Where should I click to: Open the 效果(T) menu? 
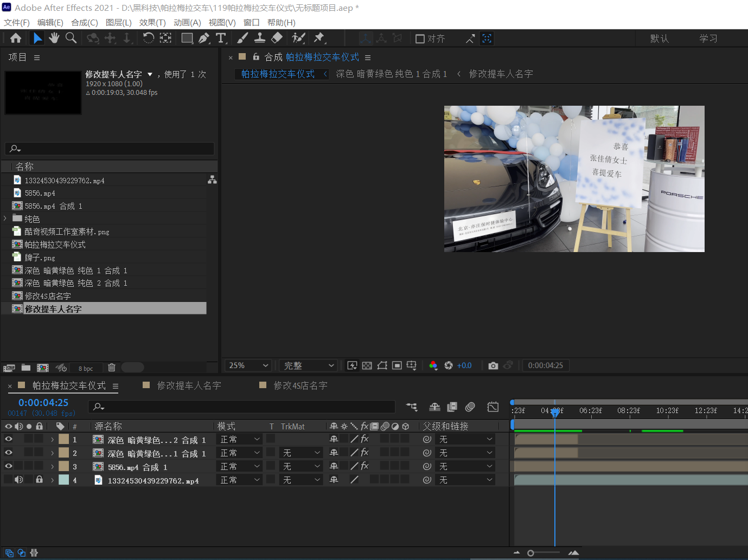click(x=152, y=22)
